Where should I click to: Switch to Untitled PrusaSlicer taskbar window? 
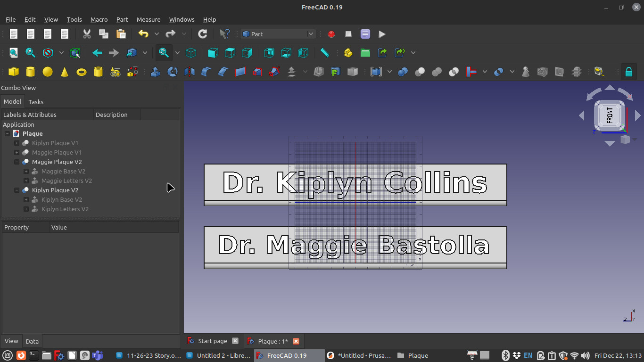coord(359,355)
